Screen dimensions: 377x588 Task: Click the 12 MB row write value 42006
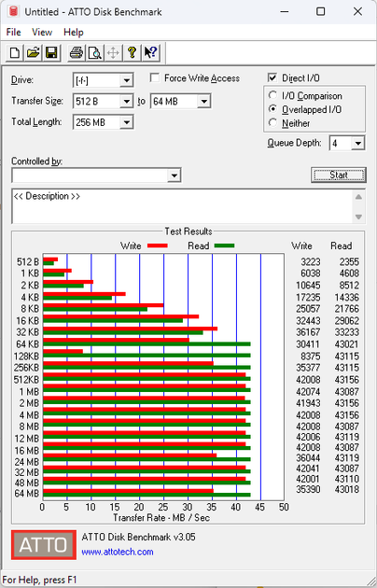pyautogui.click(x=308, y=437)
